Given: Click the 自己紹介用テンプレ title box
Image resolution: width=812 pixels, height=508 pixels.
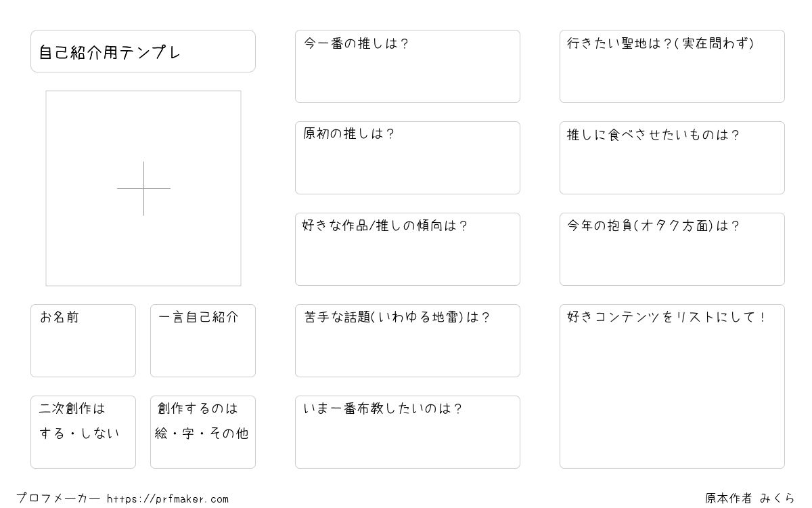Looking at the screenshot, I should [x=143, y=51].
